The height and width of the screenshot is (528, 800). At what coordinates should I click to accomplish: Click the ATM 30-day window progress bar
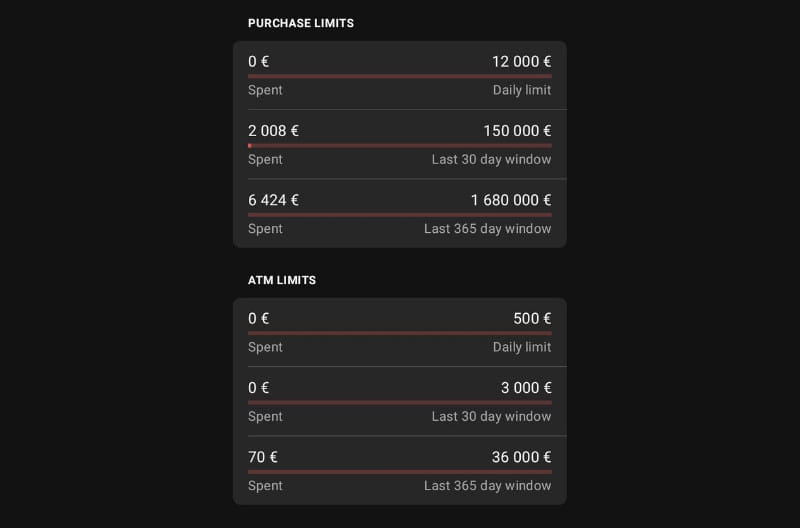[399, 403]
